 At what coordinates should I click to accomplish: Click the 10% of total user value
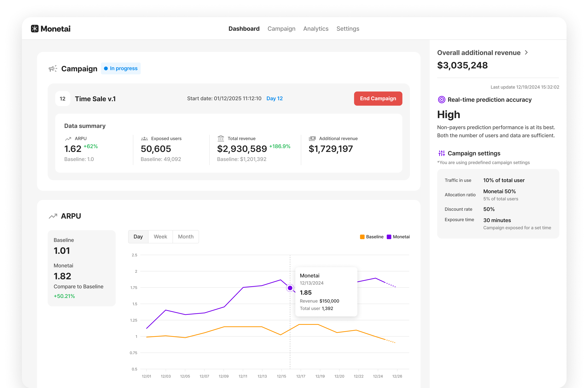click(x=504, y=180)
